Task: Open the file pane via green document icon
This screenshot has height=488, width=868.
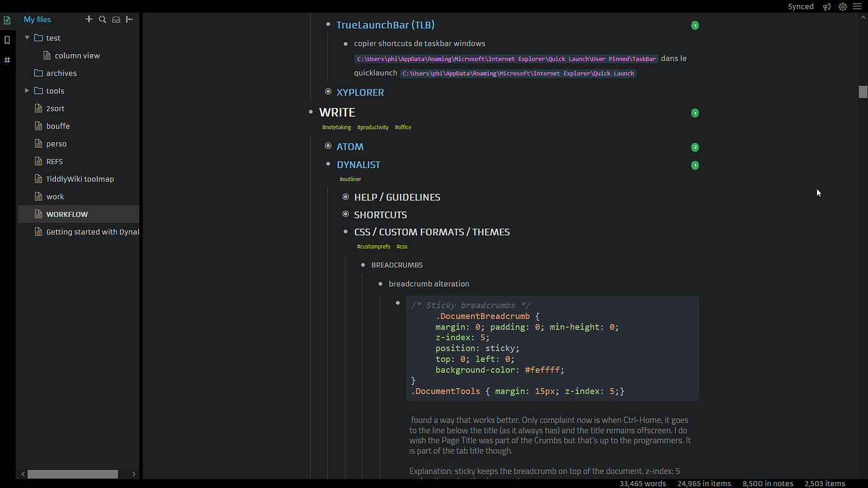Action: tap(7, 19)
